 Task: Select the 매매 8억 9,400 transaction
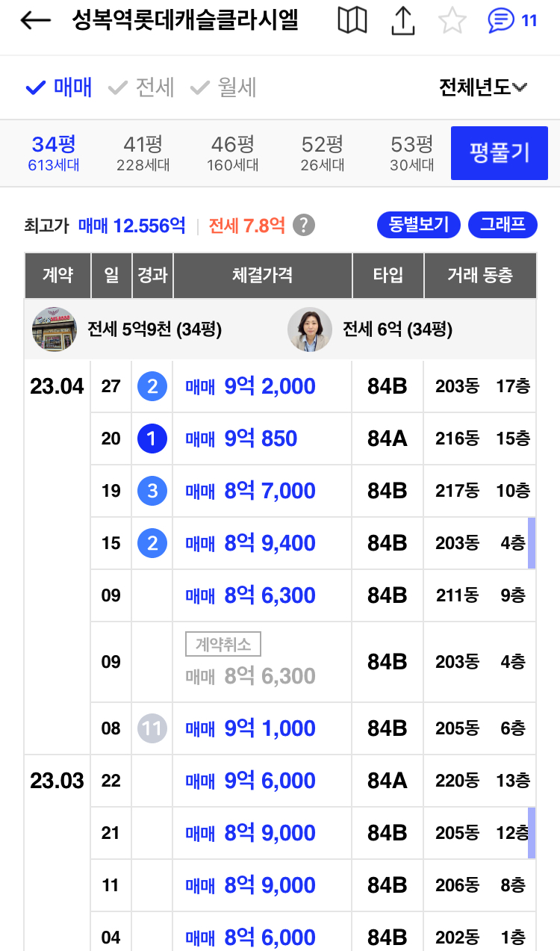[251, 543]
